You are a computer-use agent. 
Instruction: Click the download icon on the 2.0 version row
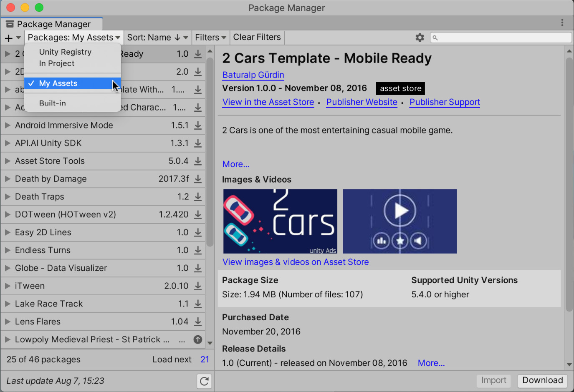pyautogui.click(x=198, y=72)
